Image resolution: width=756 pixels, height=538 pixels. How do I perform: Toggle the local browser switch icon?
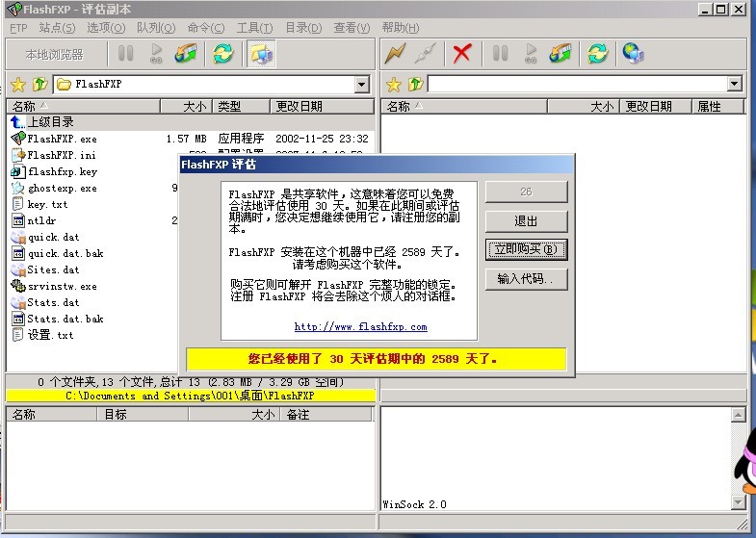261,54
